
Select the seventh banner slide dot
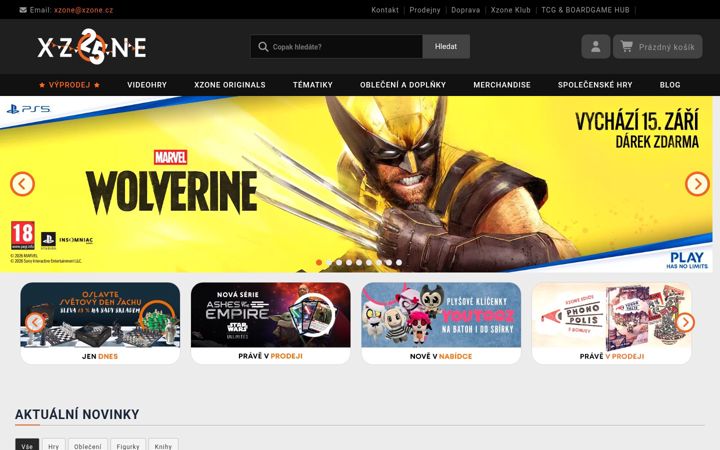(x=379, y=262)
